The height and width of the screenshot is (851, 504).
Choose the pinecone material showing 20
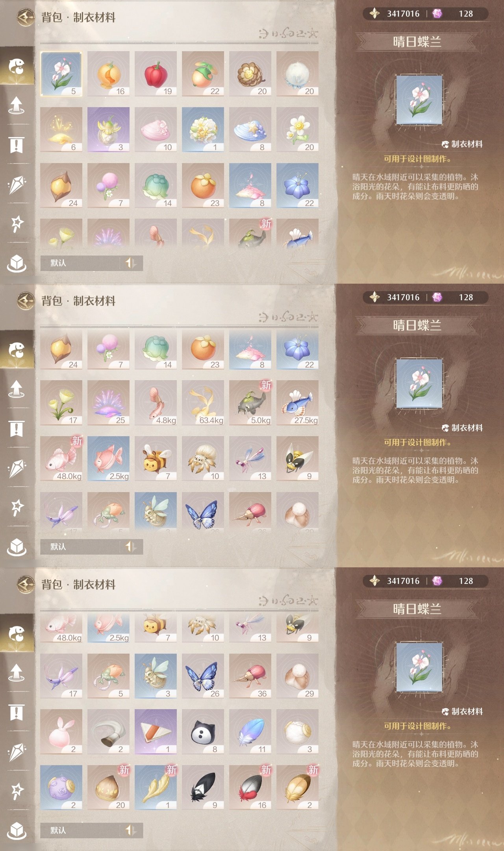250,74
